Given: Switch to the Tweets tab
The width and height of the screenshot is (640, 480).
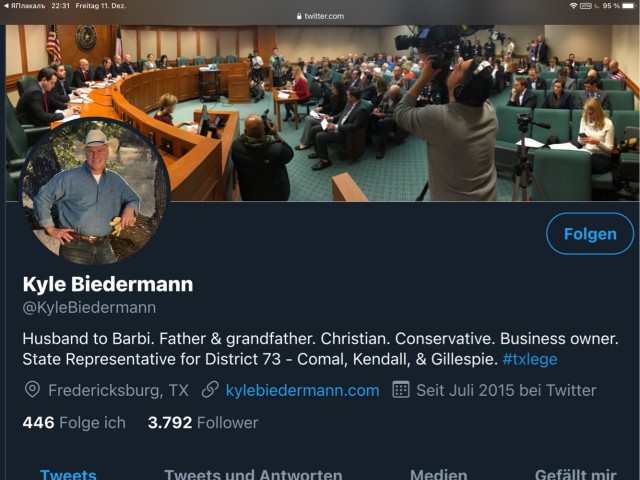Looking at the screenshot, I should click(68, 474).
